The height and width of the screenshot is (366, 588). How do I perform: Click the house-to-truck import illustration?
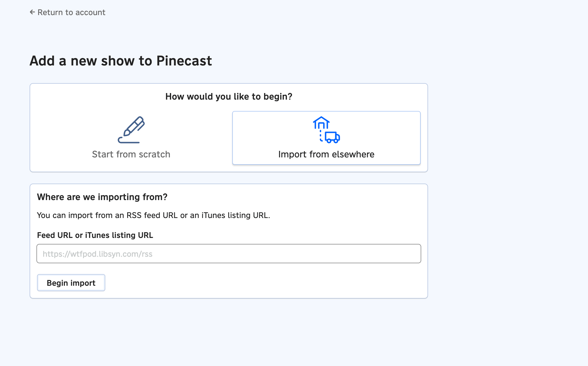326,130
